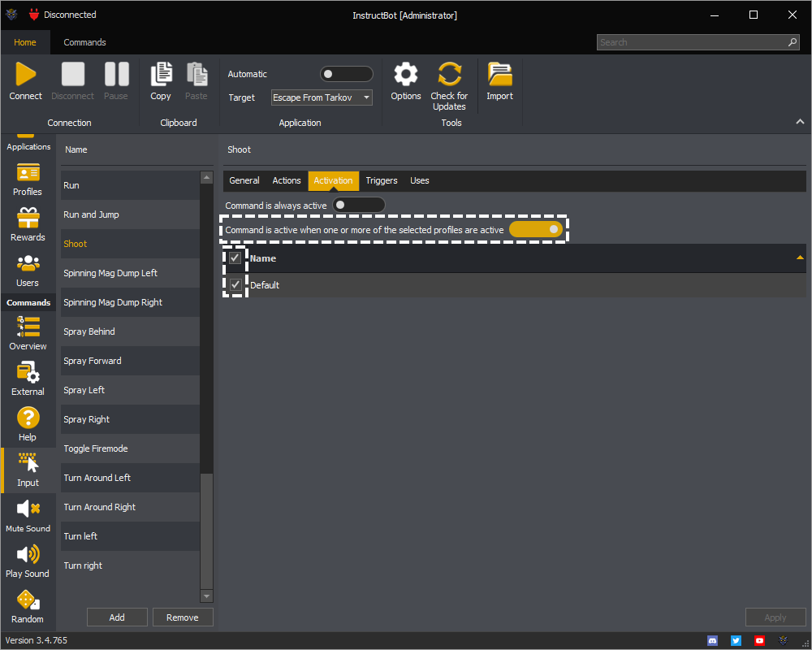
Task: Open Applications in the sidebar
Action: coord(28,143)
